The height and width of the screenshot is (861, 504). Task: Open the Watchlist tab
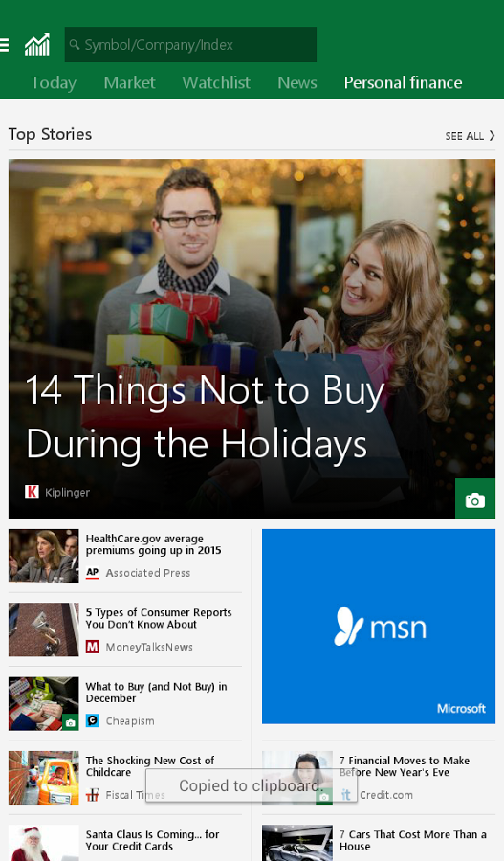[216, 82]
